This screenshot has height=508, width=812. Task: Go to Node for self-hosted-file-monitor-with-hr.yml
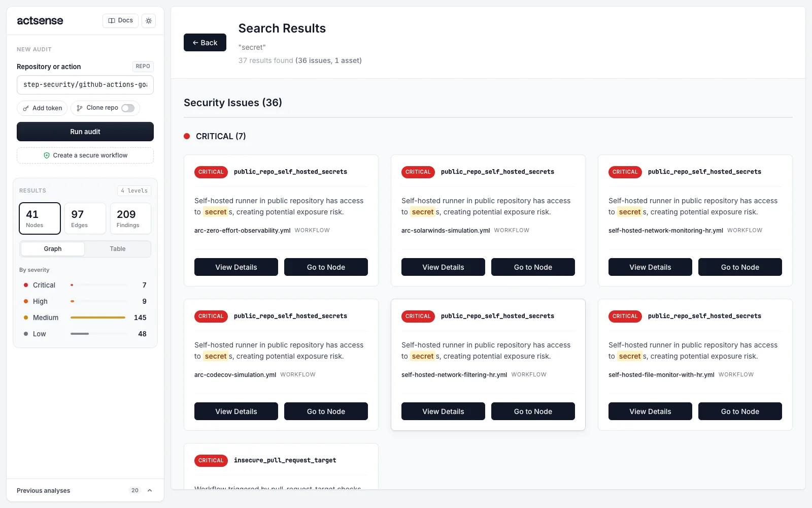click(x=740, y=411)
